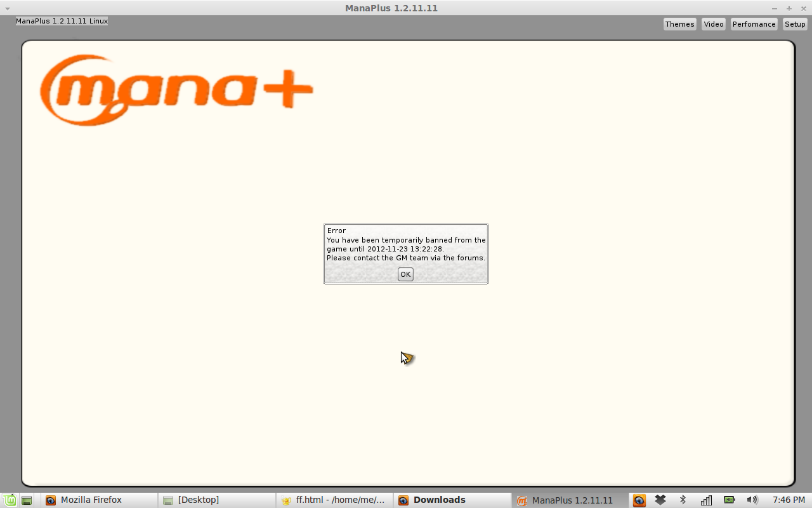Switch to the [Desktop] taskbar window
Image resolution: width=812 pixels, height=508 pixels.
[218, 500]
